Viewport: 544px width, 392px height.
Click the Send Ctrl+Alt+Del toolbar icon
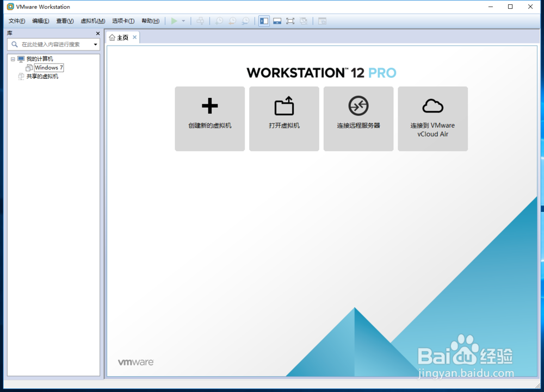[x=201, y=21]
